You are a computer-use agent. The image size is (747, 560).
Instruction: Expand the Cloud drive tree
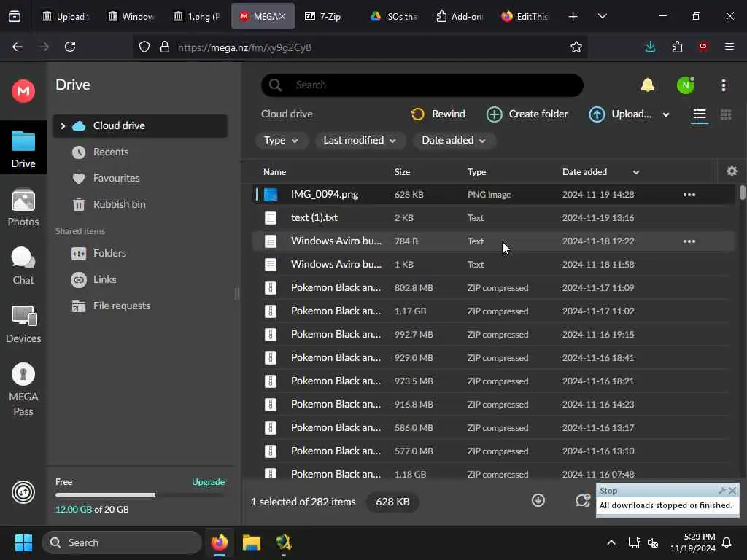pos(63,125)
